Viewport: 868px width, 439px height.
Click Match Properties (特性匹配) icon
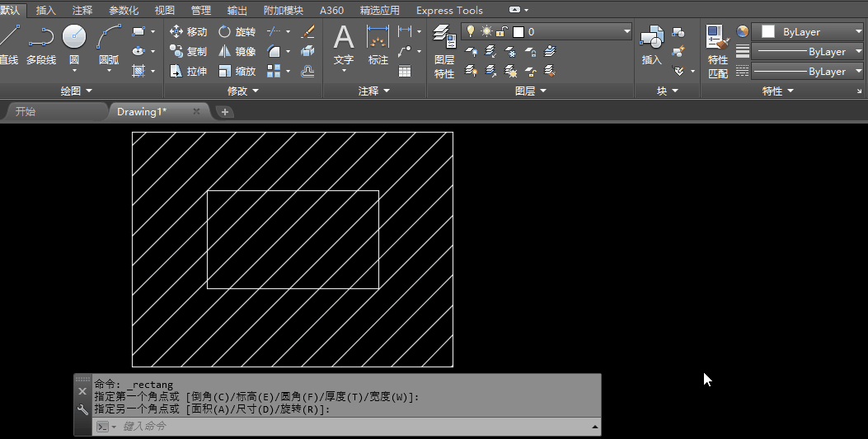718,38
